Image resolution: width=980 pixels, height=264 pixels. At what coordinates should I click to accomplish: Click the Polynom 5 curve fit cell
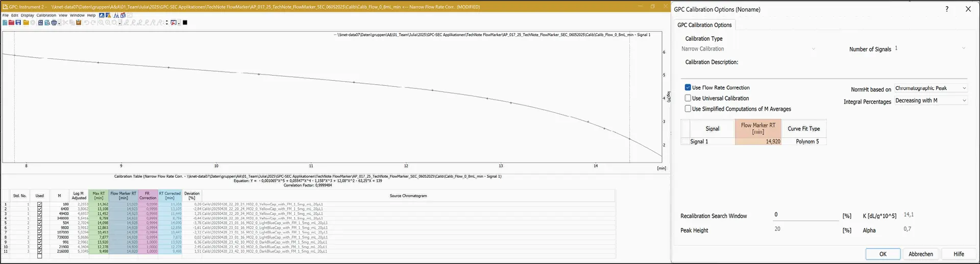[x=804, y=141]
